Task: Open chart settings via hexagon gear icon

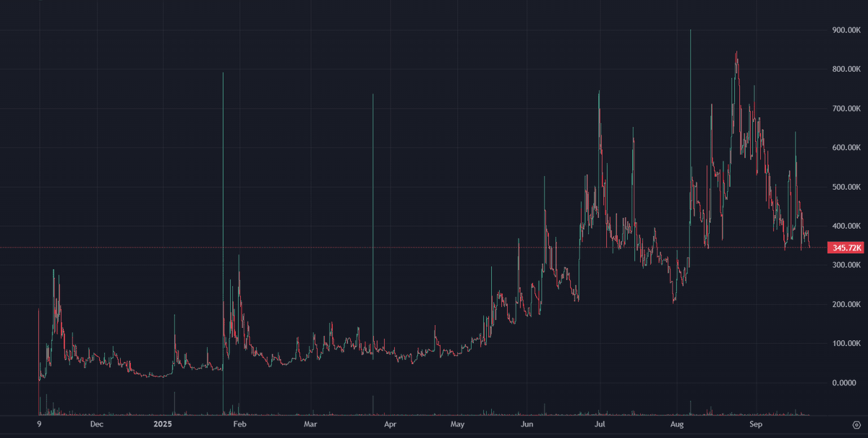Action: (856, 426)
